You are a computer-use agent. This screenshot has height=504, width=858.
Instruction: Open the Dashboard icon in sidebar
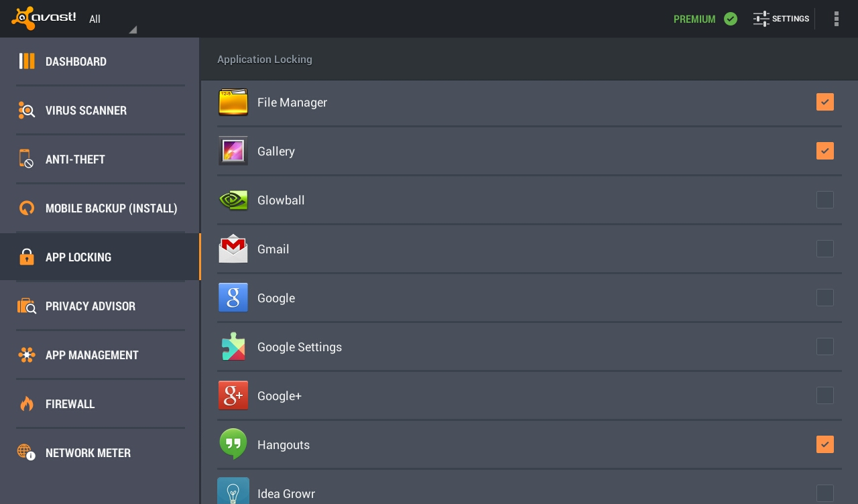tap(27, 62)
